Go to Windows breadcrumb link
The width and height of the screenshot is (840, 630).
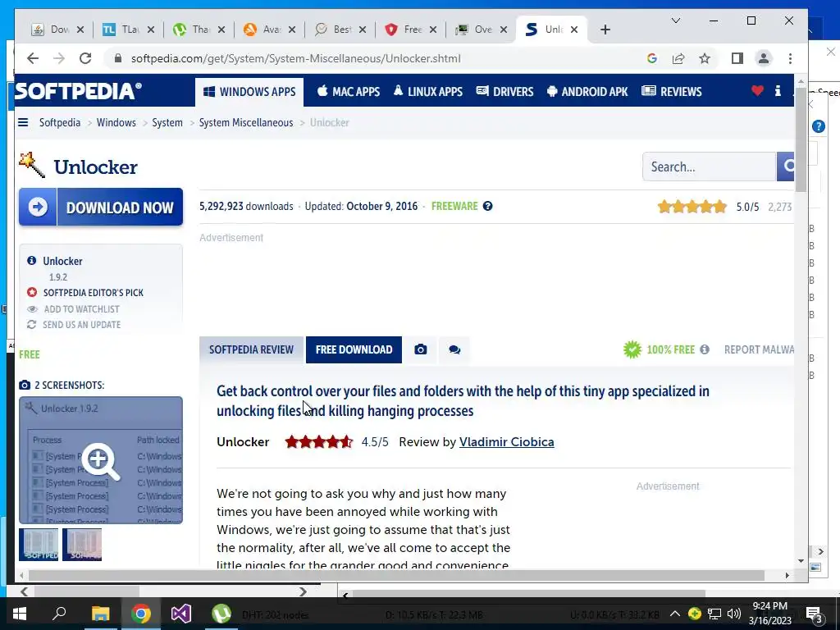(116, 122)
